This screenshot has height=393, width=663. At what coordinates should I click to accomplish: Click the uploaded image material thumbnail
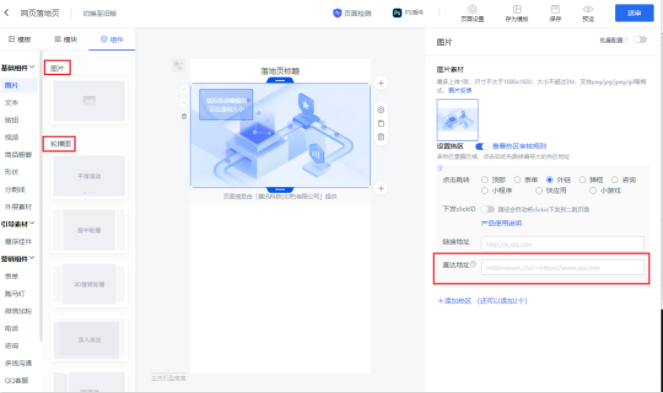point(458,120)
